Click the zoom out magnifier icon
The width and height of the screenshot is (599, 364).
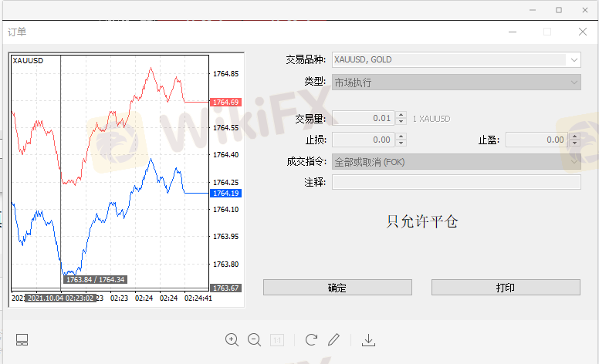click(254, 339)
